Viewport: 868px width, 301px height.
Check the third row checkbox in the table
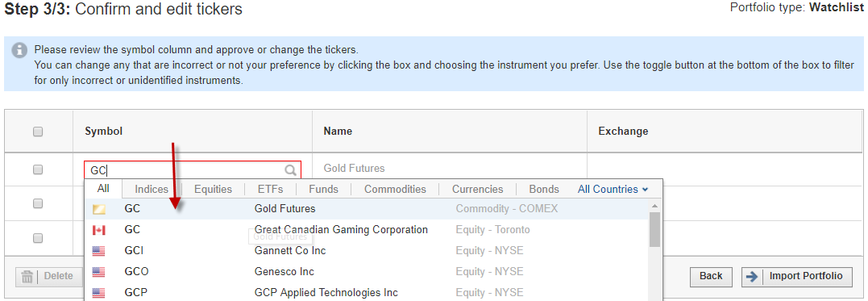point(38,238)
